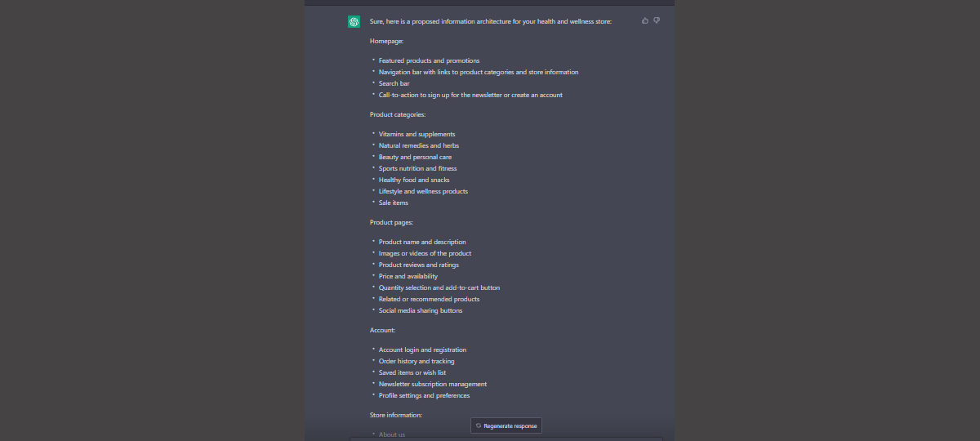Screen dimensions: 980x441
Task: Click the 'Sale items' bullet
Action: [393, 203]
